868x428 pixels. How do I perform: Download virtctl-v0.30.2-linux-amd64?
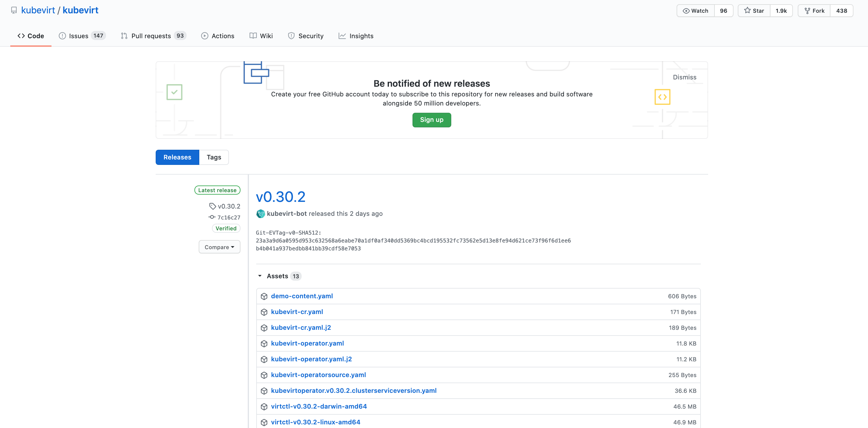[316, 422]
